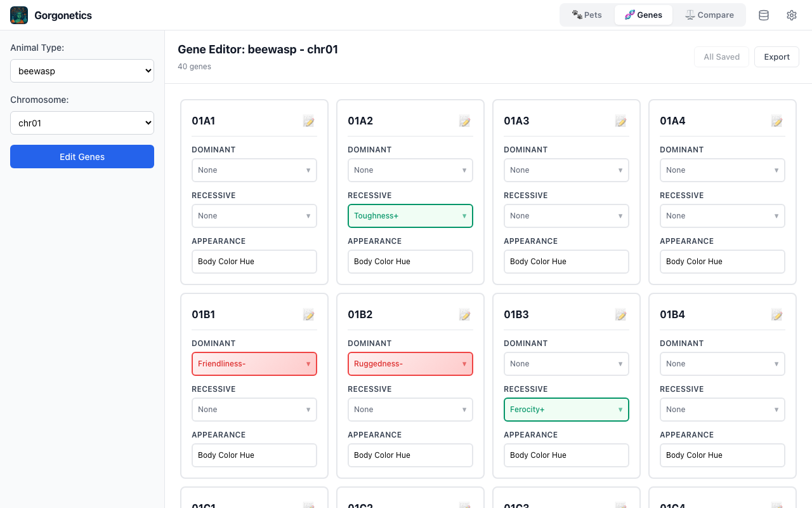Click the Edit Genes button

coord(82,157)
